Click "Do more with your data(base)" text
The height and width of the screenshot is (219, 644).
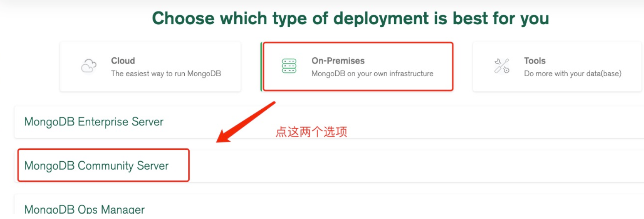573,74
